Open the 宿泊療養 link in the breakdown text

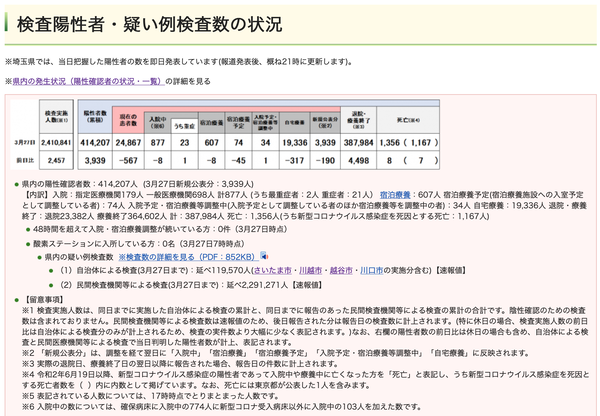click(x=395, y=195)
